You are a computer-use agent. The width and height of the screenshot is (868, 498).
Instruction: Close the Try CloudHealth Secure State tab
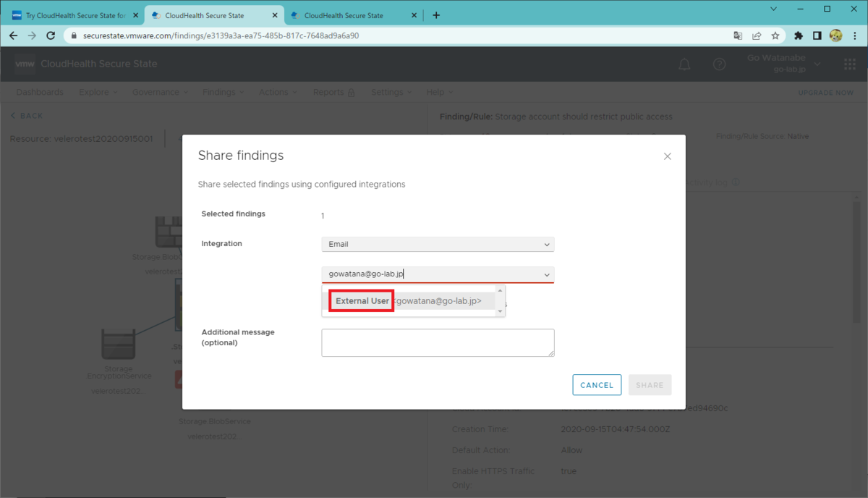[135, 15]
